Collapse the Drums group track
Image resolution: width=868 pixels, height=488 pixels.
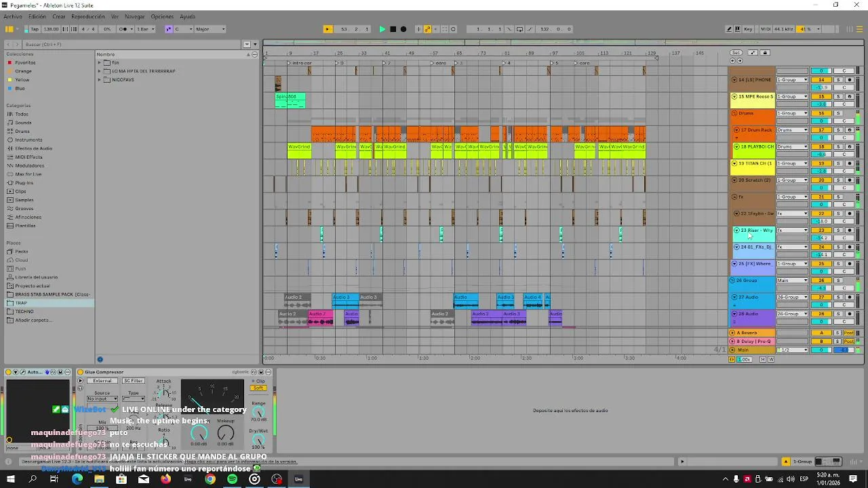click(x=734, y=113)
